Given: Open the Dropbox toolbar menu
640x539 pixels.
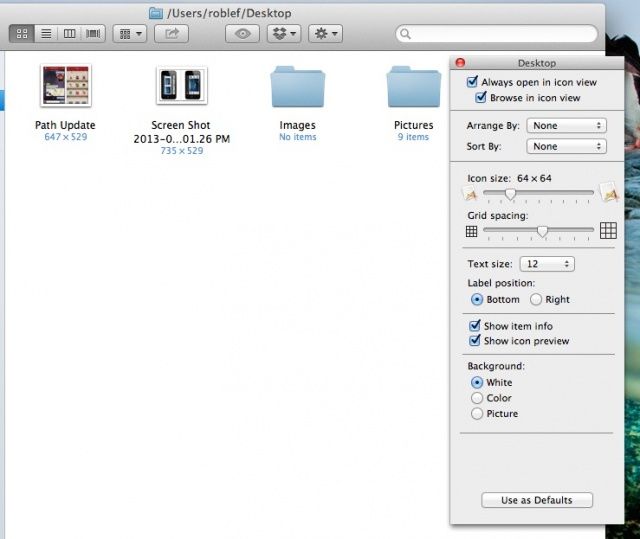Looking at the screenshot, I should (x=284, y=34).
